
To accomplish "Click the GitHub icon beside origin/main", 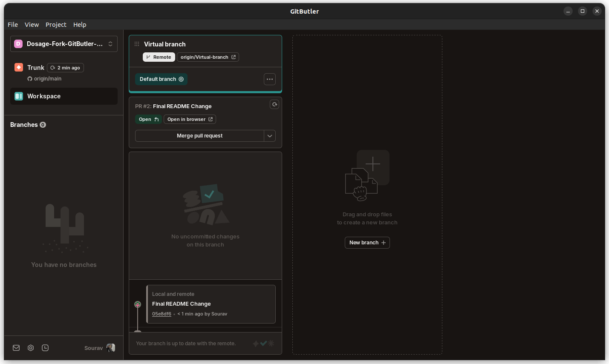I will [x=29, y=78].
